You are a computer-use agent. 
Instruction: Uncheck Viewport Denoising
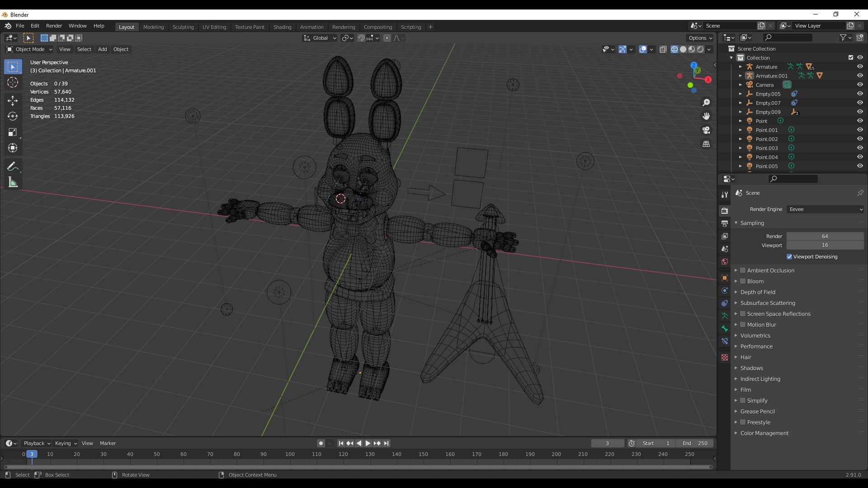(789, 257)
